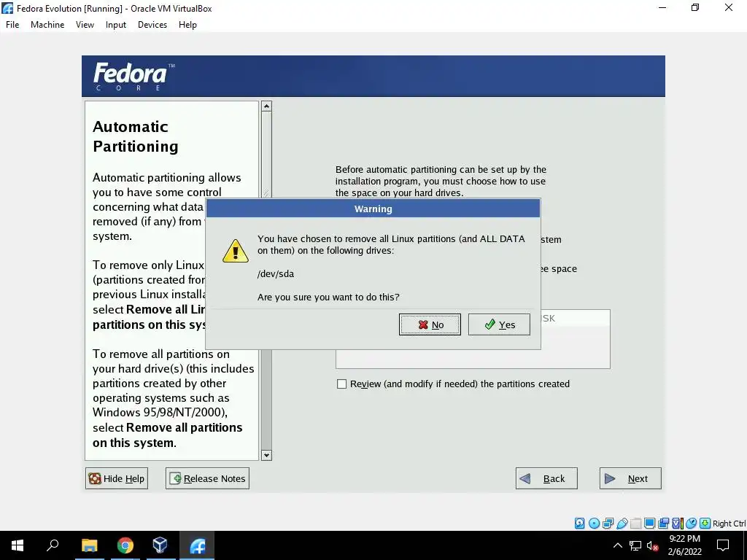The width and height of the screenshot is (747, 560).
Task: Open Windows search from taskbar
Action: tap(53, 545)
